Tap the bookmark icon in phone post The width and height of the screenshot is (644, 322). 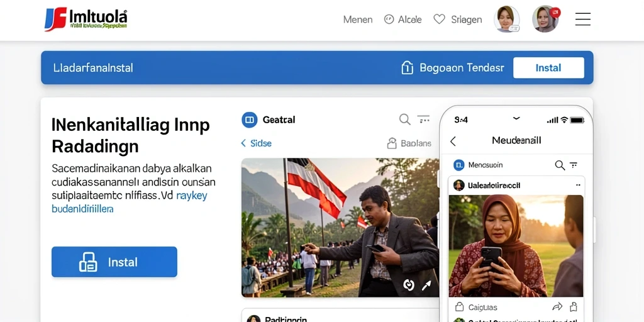click(x=574, y=306)
